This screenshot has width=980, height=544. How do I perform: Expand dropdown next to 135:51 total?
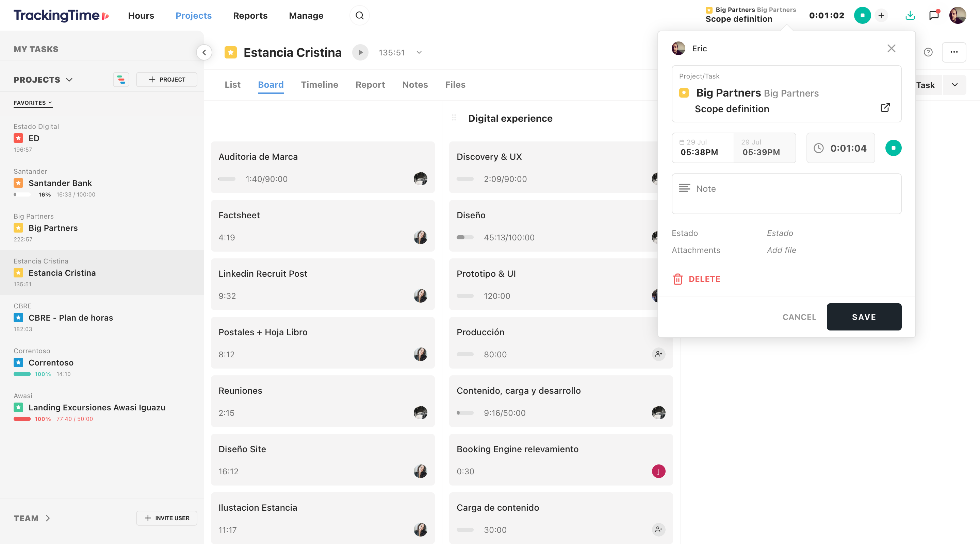[x=419, y=52]
